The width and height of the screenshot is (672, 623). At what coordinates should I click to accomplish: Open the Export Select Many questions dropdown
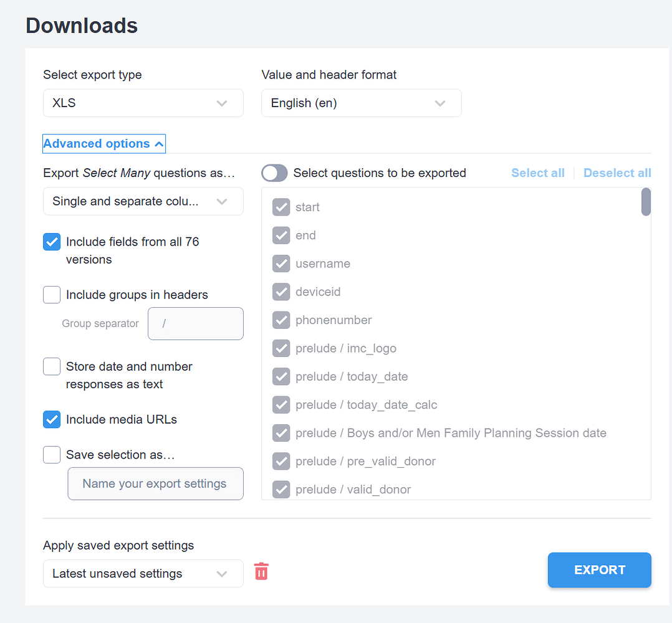tap(143, 201)
